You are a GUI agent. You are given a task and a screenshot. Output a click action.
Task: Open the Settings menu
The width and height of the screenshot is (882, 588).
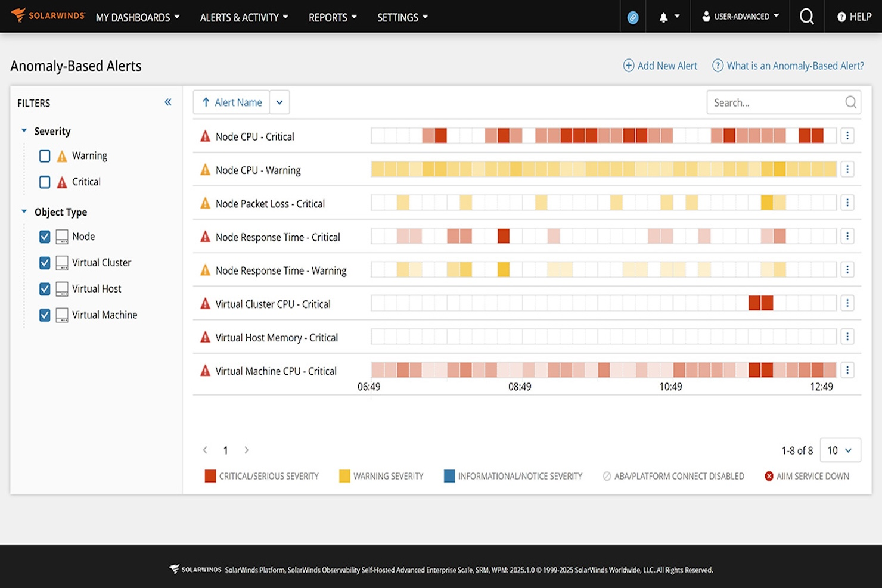click(x=402, y=17)
